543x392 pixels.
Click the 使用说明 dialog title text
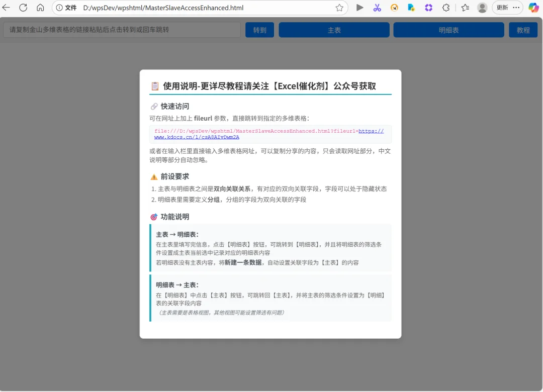pyautogui.click(x=269, y=86)
